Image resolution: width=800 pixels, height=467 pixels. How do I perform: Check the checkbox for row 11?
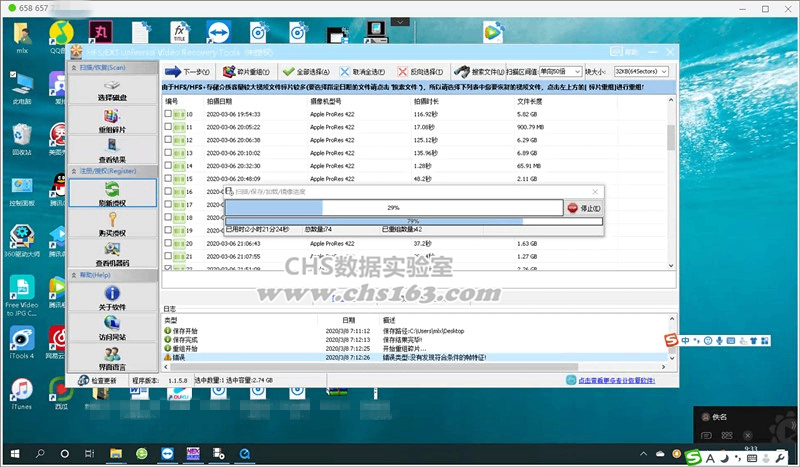(x=168, y=127)
